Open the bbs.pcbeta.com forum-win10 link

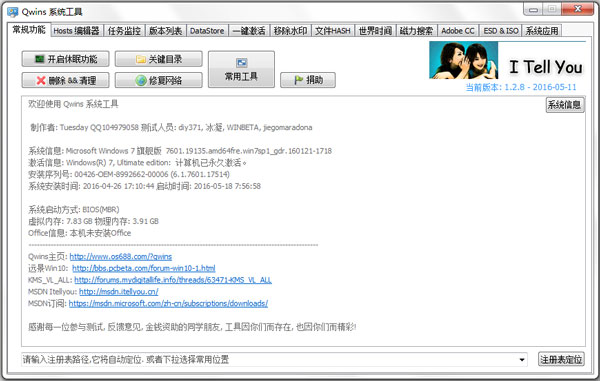(143, 269)
